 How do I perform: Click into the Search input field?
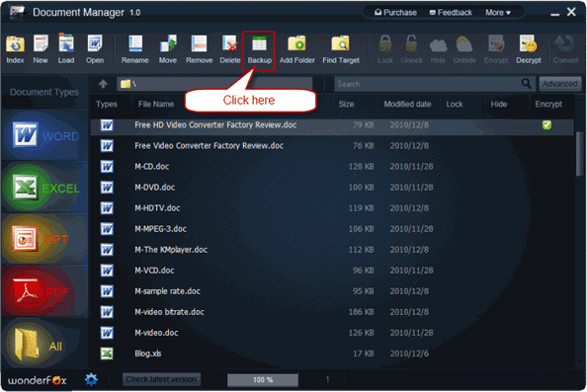pyautogui.click(x=428, y=84)
